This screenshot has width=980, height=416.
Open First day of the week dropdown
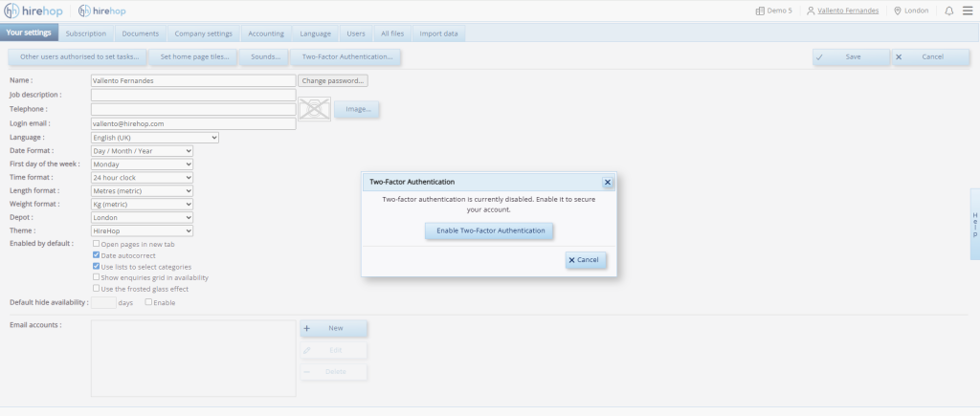pos(142,164)
